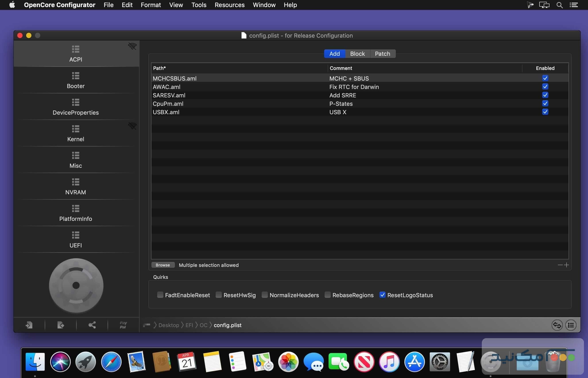This screenshot has width=588, height=378.
Task: Click the Browse button to add ACPI files
Action: pos(163,265)
